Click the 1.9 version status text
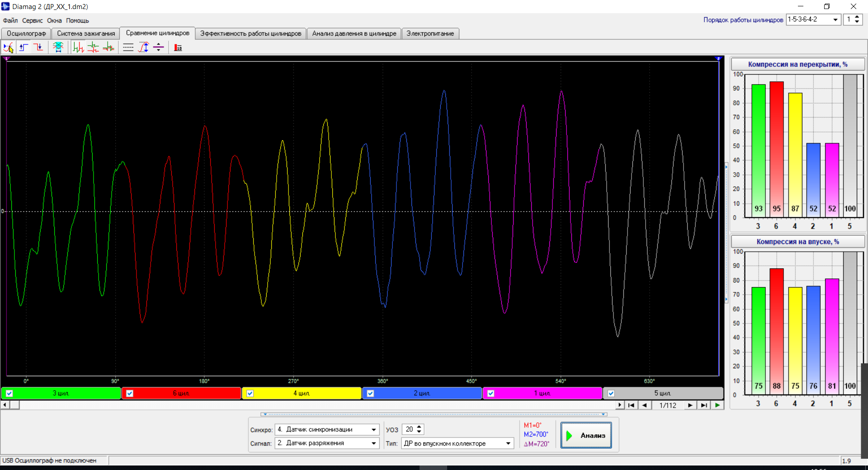The width and height of the screenshot is (868, 470). (x=846, y=461)
